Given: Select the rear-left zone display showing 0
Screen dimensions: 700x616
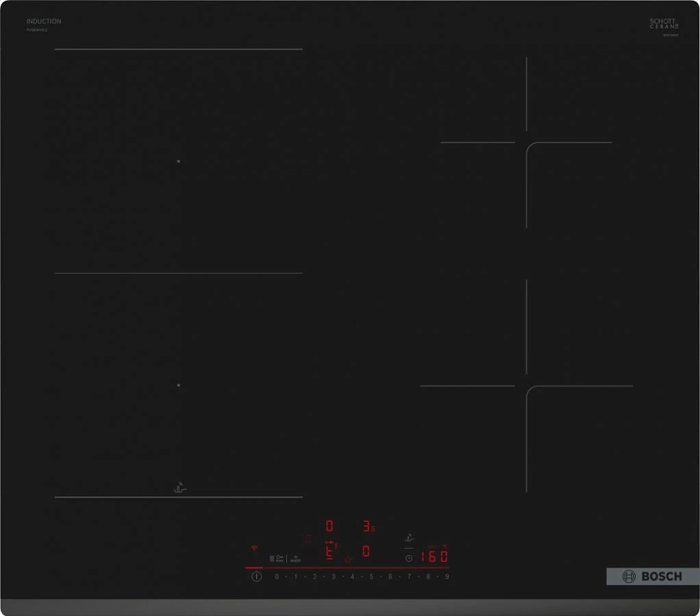Looking at the screenshot, I should click(329, 526).
